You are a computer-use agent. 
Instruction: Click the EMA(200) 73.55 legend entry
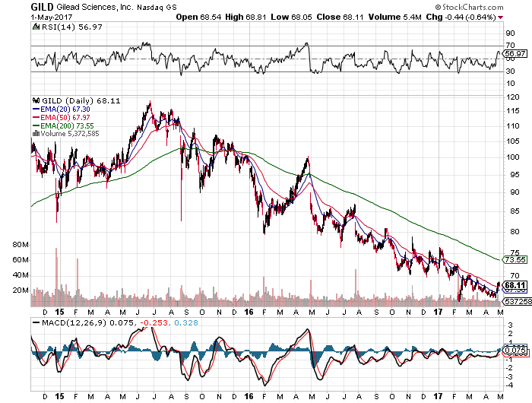(67, 125)
